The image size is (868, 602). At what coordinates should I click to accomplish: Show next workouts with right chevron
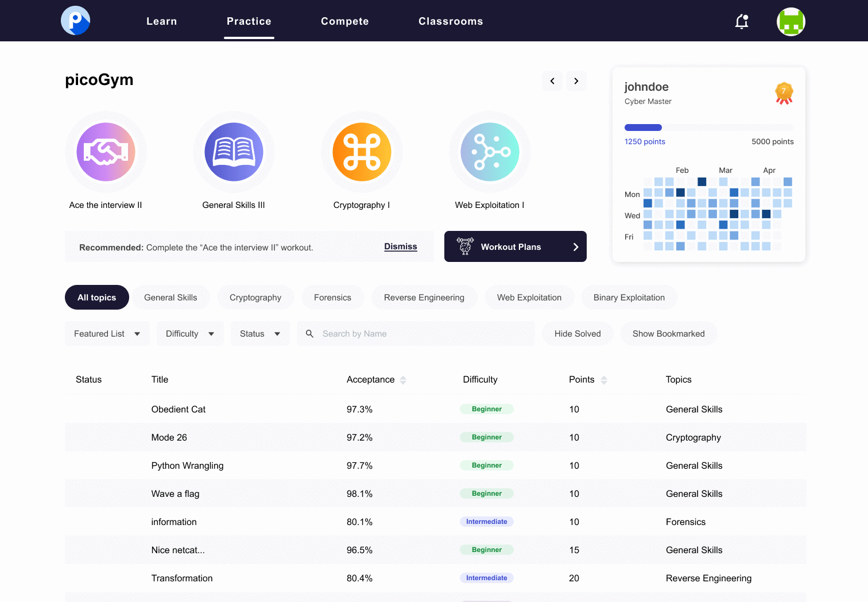click(x=576, y=81)
